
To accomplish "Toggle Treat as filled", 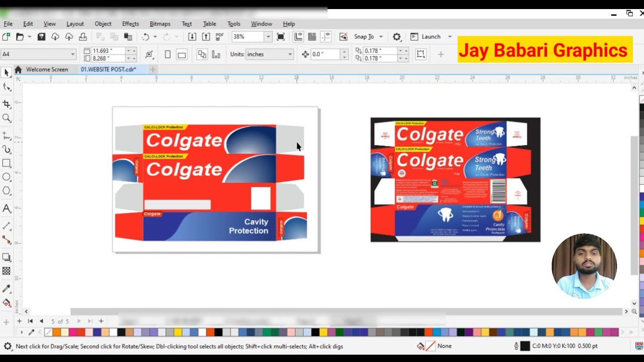I will [421, 54].
